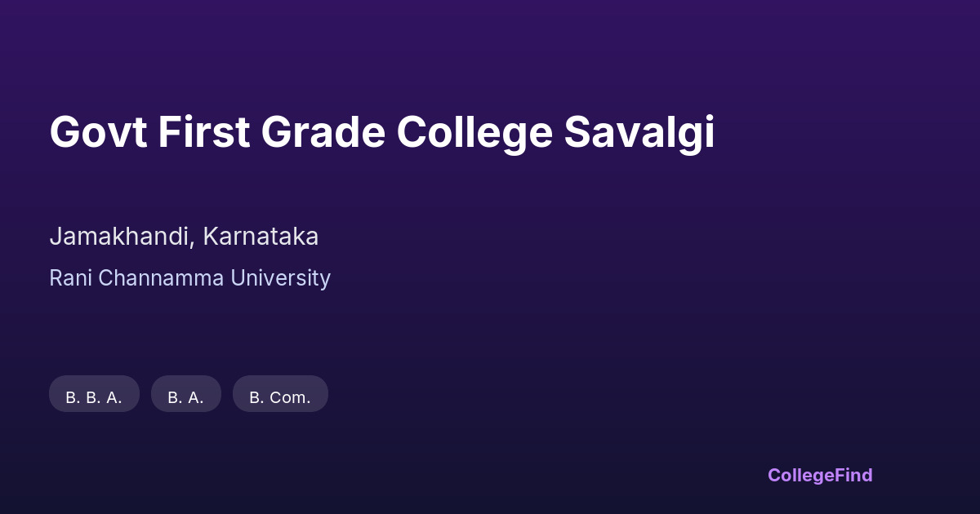Click the word "Savalgi" in the title
The height and width of the screenshot is (514, 980).
(639, 132)
